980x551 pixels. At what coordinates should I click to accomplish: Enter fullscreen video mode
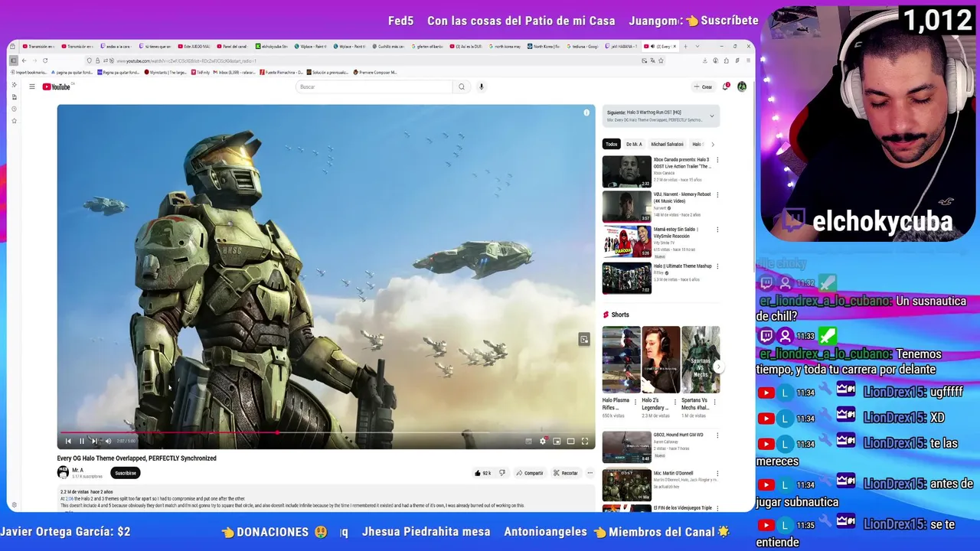pyautogui.click(x=585, y=441)
